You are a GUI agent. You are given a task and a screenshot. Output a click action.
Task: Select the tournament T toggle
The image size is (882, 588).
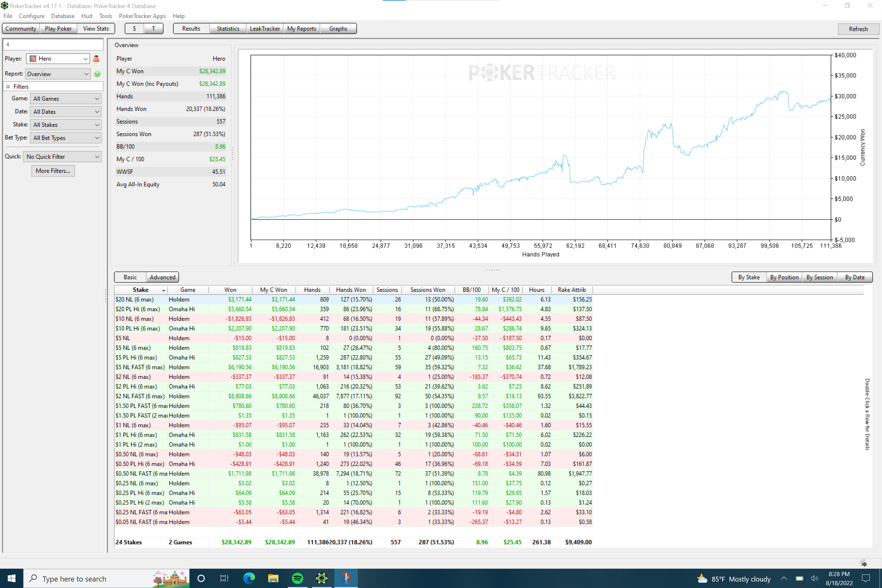tap(153, 28)
